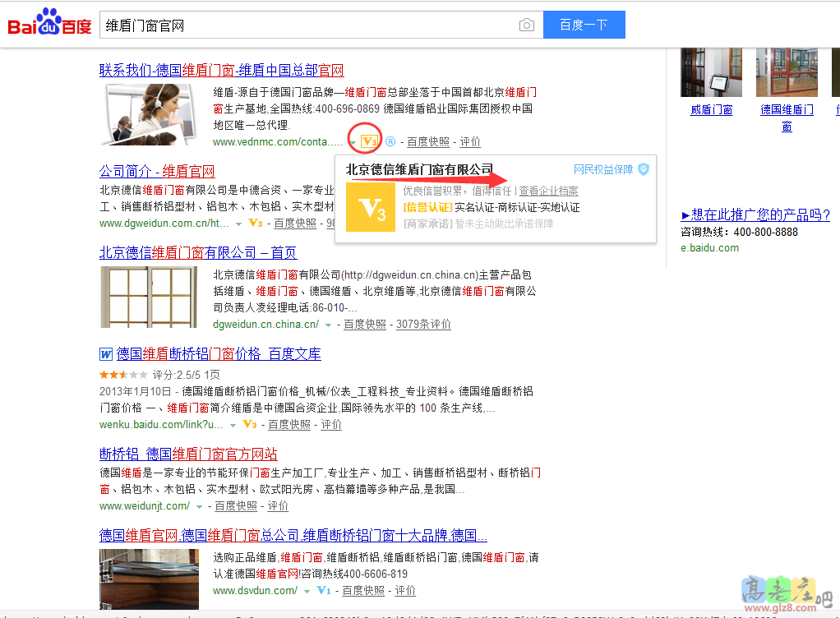Click the blue registered trademark icon

point(390,141)
